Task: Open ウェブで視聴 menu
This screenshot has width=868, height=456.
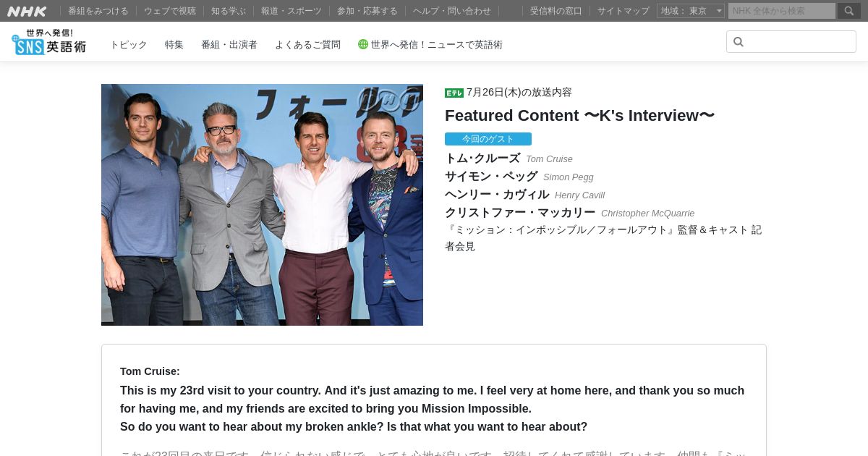Action: (x=170, y=11)
